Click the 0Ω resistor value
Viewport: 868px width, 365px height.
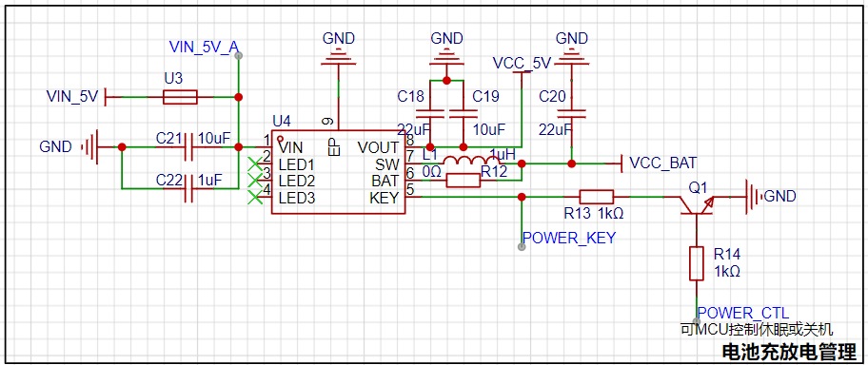click(x=432, y=172)
